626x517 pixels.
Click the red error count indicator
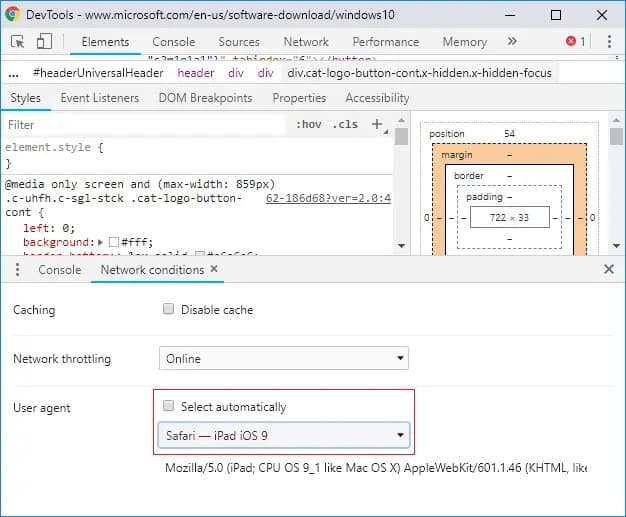(x=575, y=42)
